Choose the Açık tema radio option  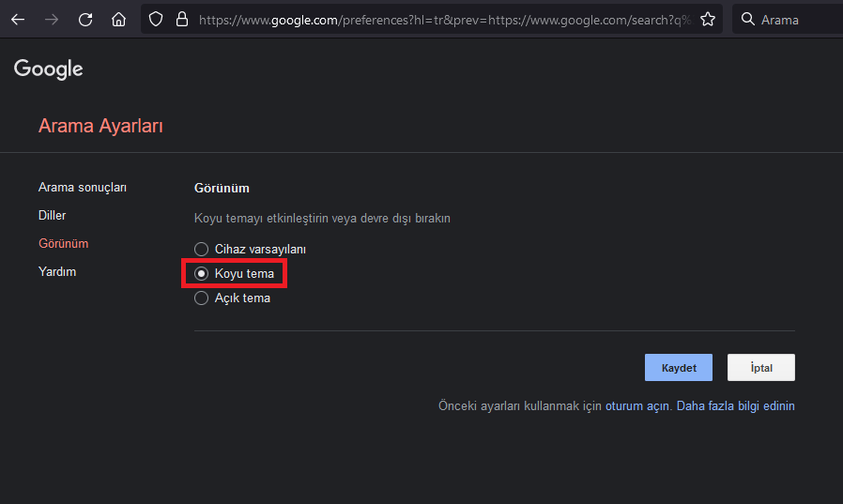click(201, 298)
